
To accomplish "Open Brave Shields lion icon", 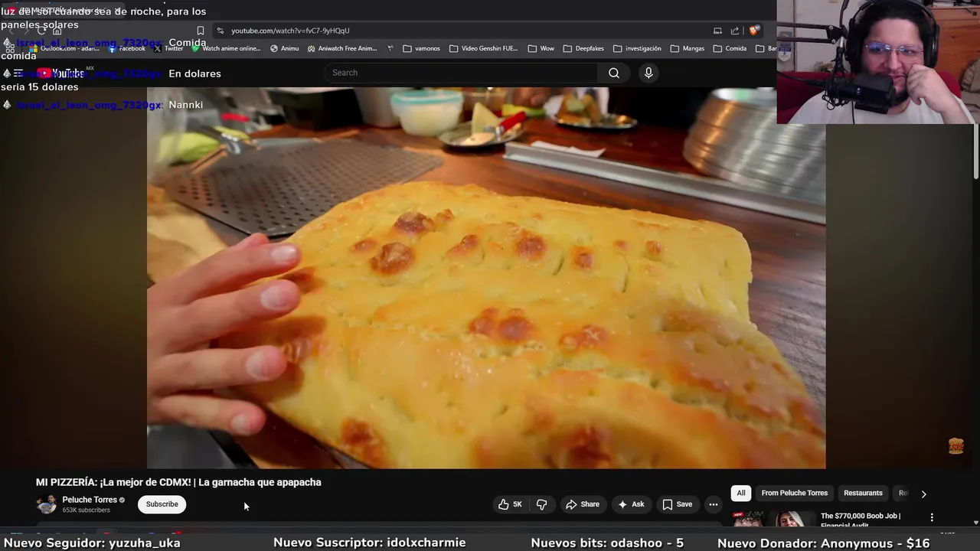I will click(x=754, y=31).
